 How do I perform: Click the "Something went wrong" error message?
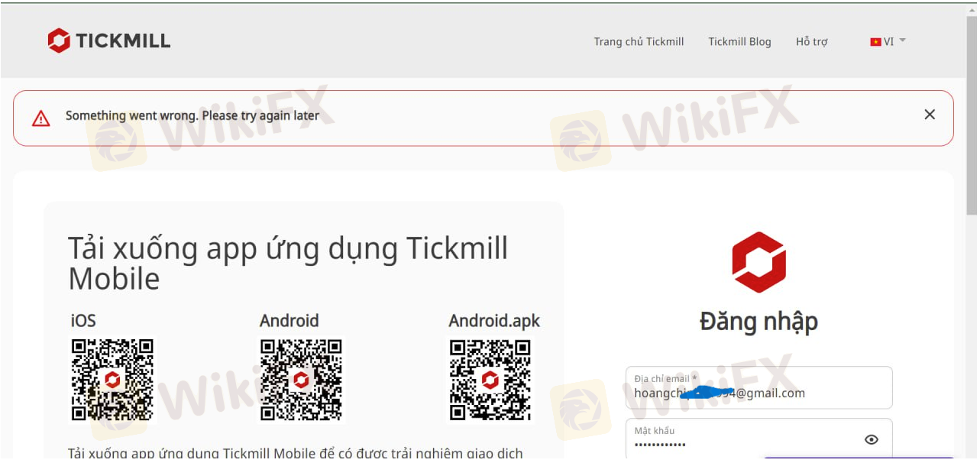(x=192, y=116)
